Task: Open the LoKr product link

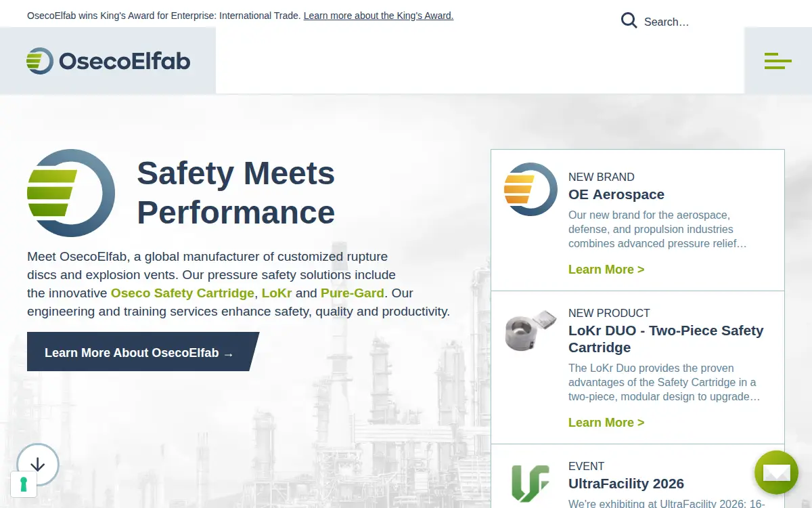Action: point(277,293)
